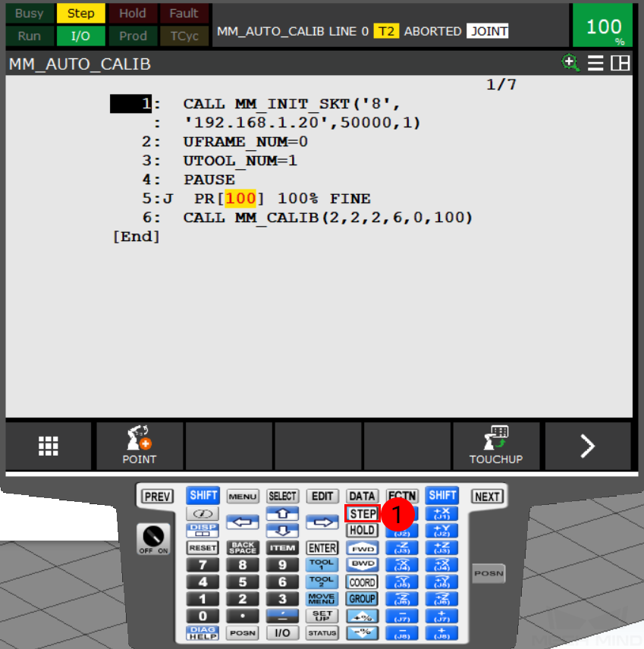Click the STEP key

[363, 513]
